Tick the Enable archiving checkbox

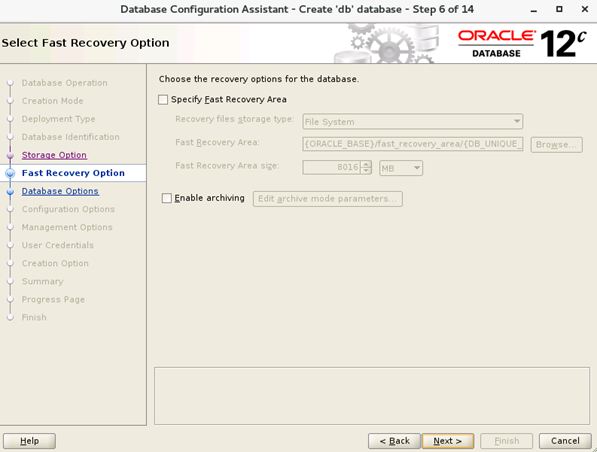coord(167,198)
